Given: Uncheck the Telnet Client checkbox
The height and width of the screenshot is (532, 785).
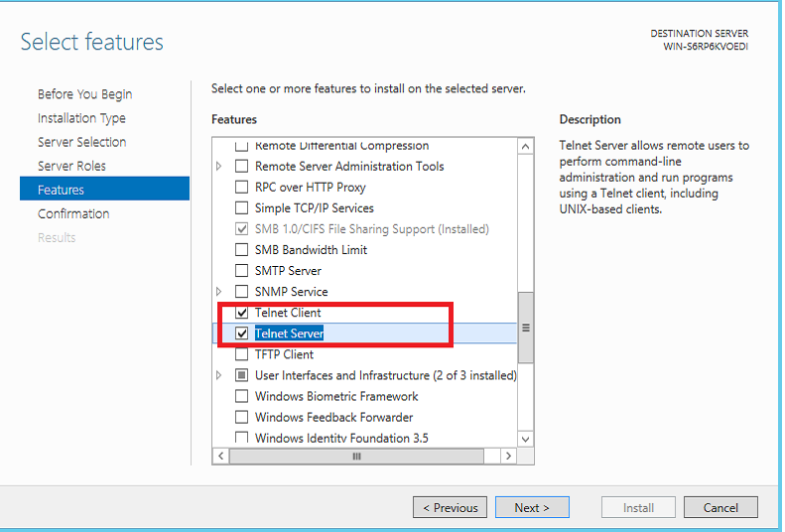Looking at the screenshot, I should (241, 313).
